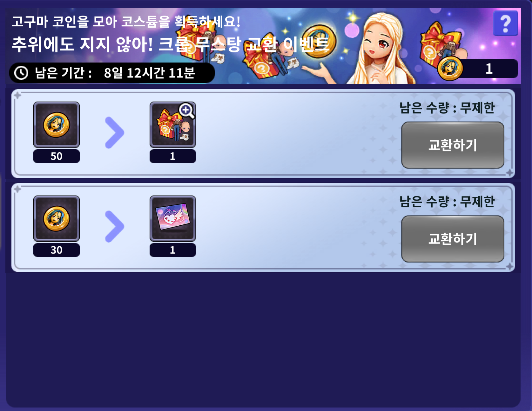Image resolution: width=532 pixels, height=411 pixels.
Task: Open the question mark help button
Action: (x=505, y=23)
